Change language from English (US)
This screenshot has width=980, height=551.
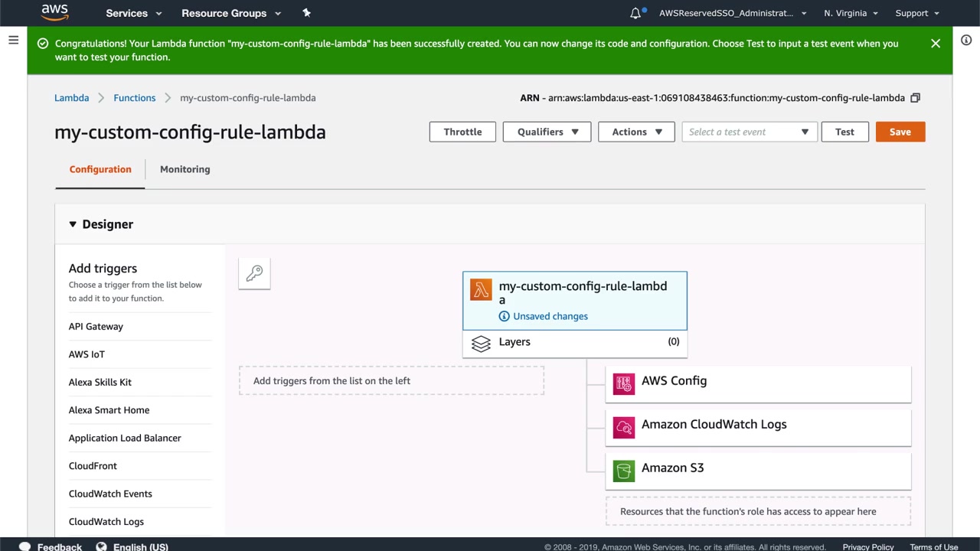tap(141, 547)
